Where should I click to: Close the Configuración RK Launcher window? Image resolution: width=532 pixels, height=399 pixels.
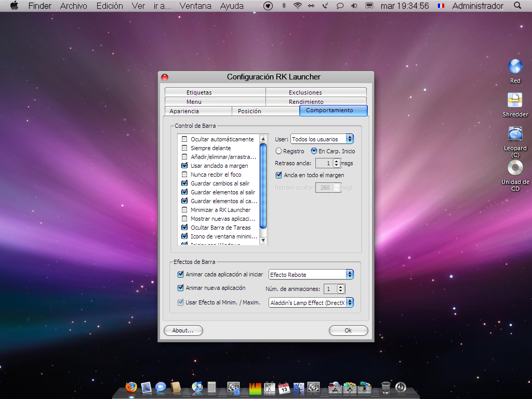point(165,77)
